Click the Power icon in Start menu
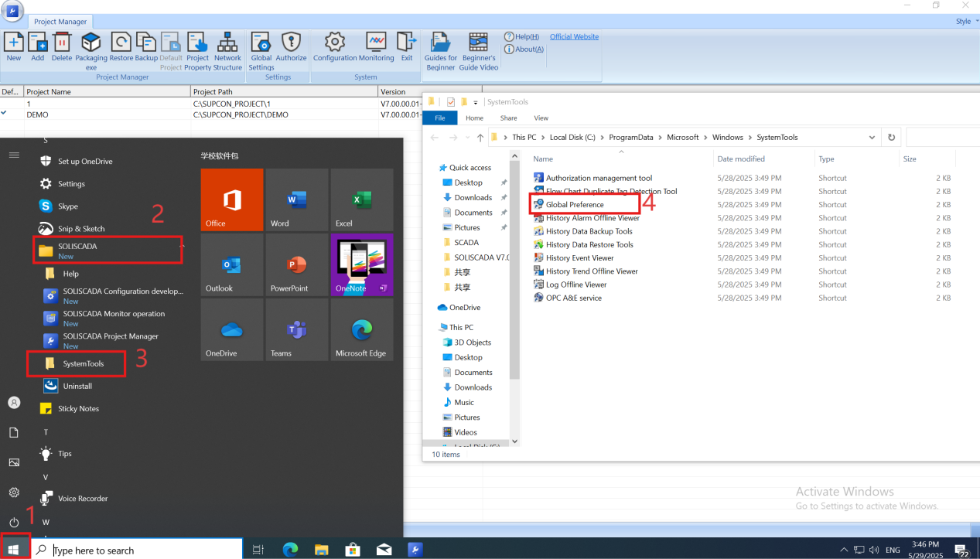This screenshot has height=559, width=980. (x=14, y=523)
